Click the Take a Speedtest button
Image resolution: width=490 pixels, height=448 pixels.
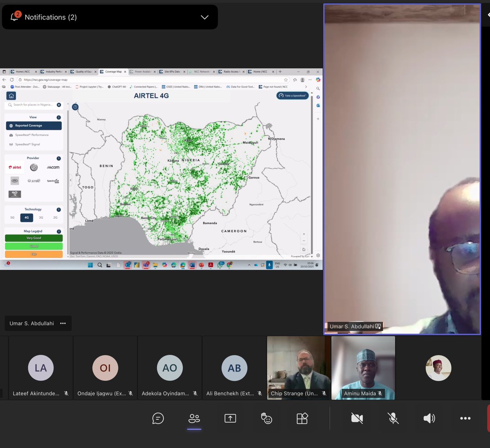(292, 96)
